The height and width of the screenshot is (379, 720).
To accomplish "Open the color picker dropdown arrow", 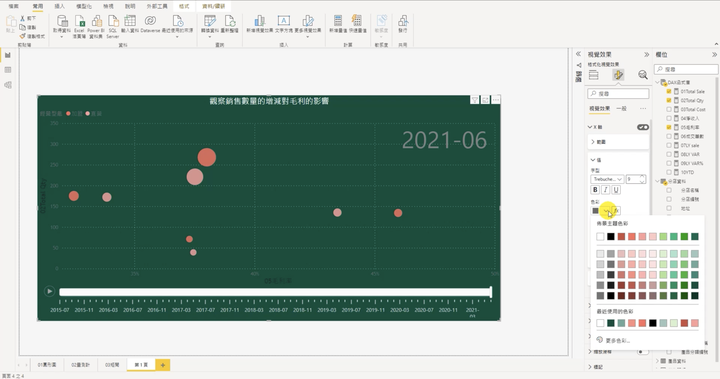I will click(x=607, y=211).
